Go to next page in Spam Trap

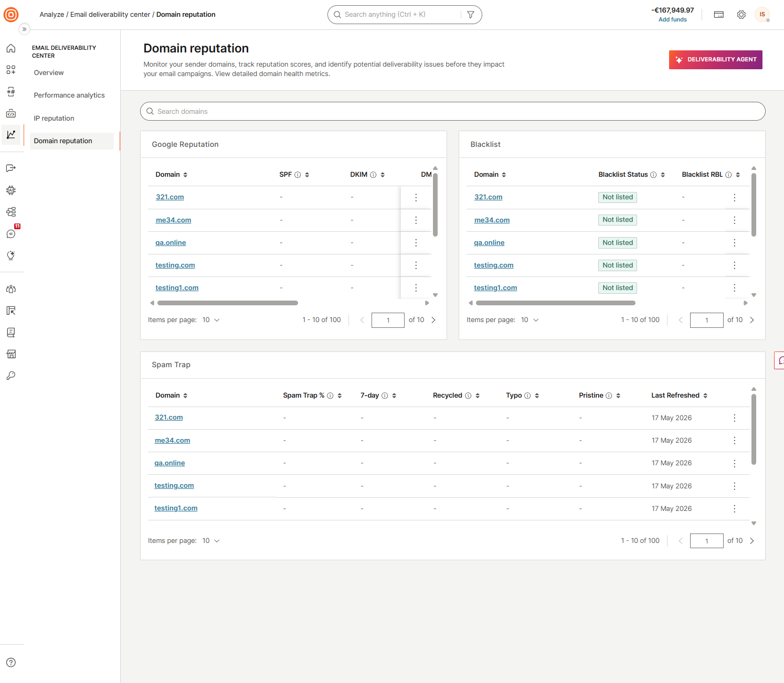pos(752,541)
